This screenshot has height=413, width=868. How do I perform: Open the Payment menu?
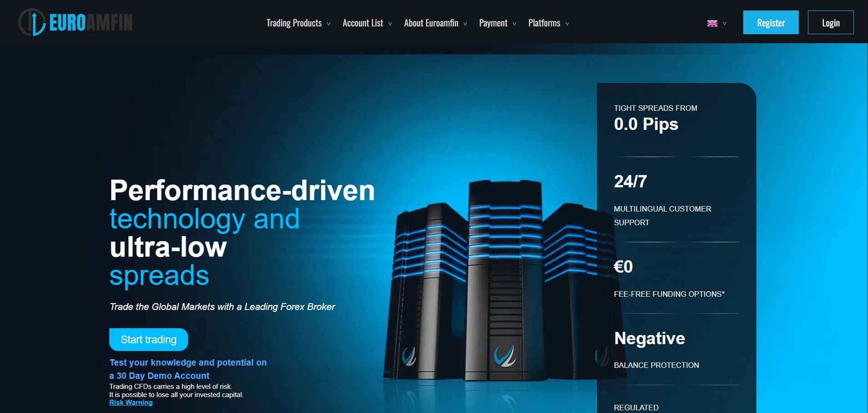[493, 23]
